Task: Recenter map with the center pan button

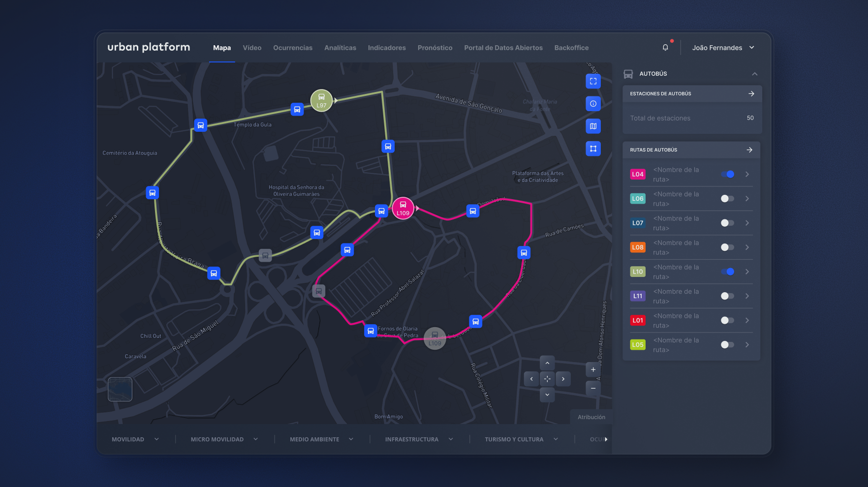Action: click(x=547, y=379)
